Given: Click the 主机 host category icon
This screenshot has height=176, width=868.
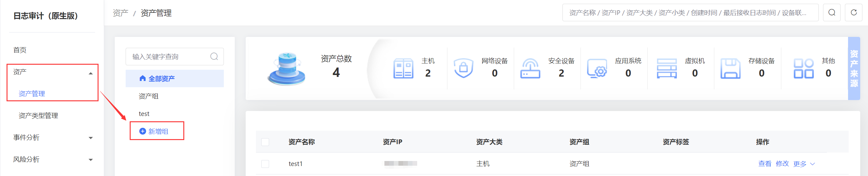Looking at the screenshot, I should pos(403,68).
